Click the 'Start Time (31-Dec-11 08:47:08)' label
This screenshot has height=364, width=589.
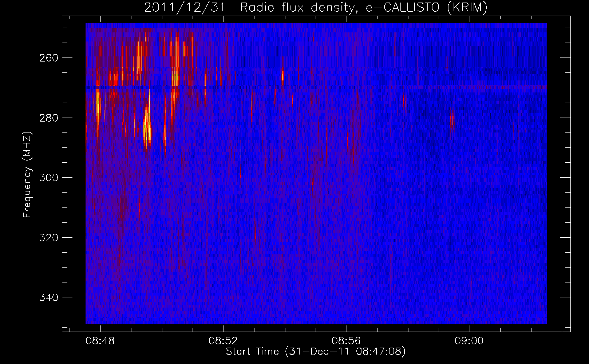[316, 352]
